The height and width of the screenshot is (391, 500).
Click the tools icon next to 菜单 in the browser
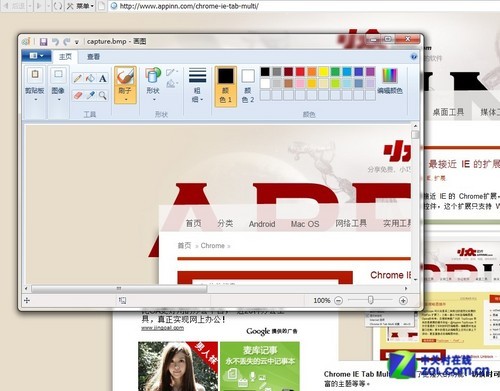click(x=70, y=6)
